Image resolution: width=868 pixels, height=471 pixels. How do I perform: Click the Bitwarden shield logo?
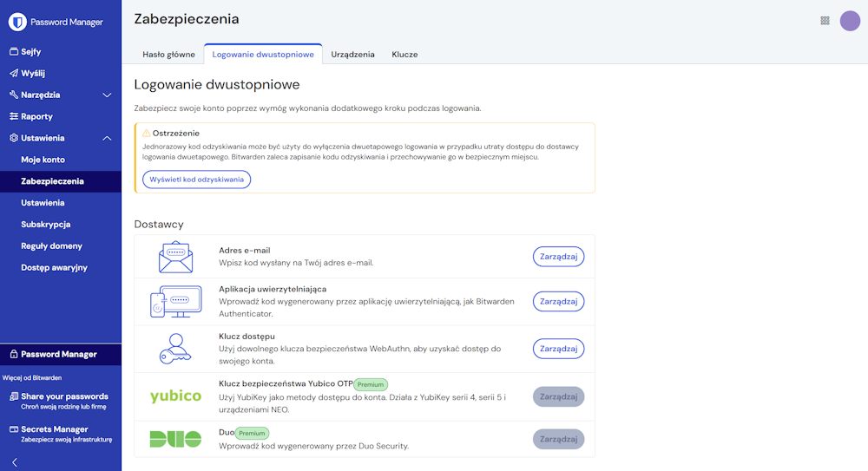[16, 22]
